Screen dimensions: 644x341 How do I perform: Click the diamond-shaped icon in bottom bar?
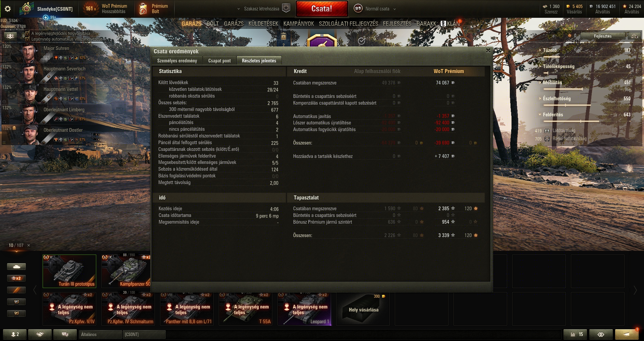coord(601,334)
